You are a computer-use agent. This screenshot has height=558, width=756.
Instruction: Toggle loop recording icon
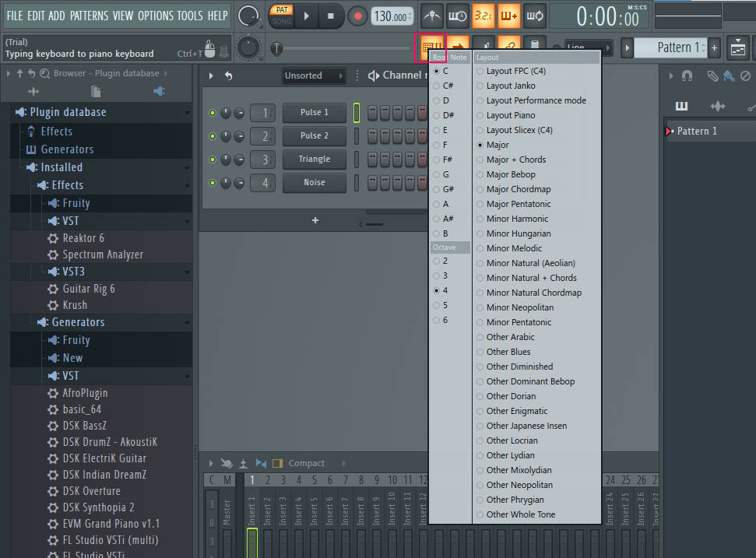point(534,16)
